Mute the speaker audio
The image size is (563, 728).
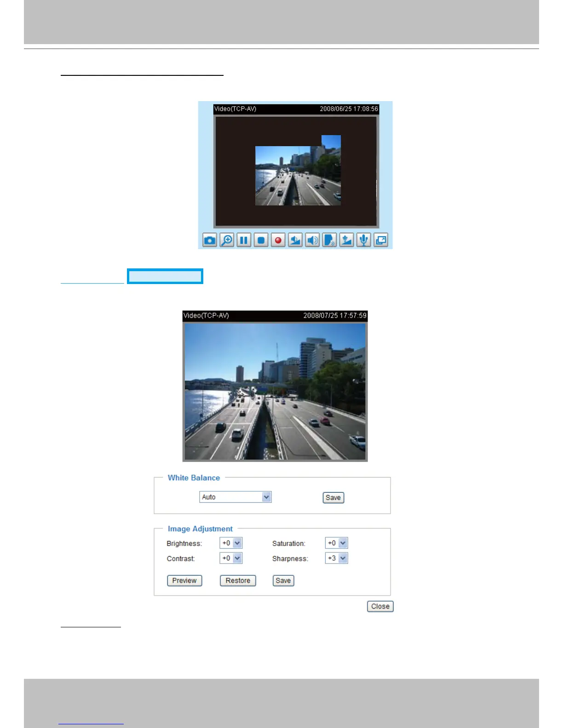pos(312,240)
